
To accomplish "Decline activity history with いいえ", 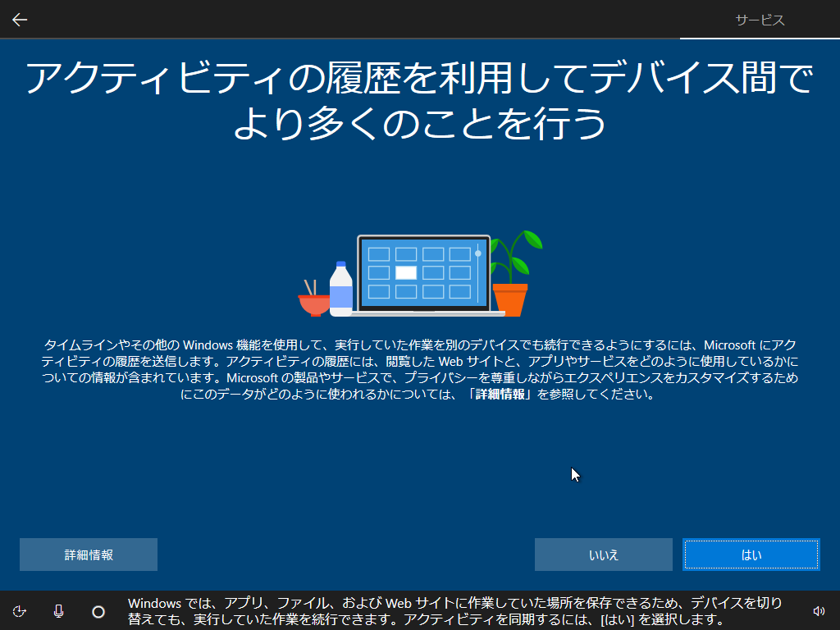I will [603, 554].
